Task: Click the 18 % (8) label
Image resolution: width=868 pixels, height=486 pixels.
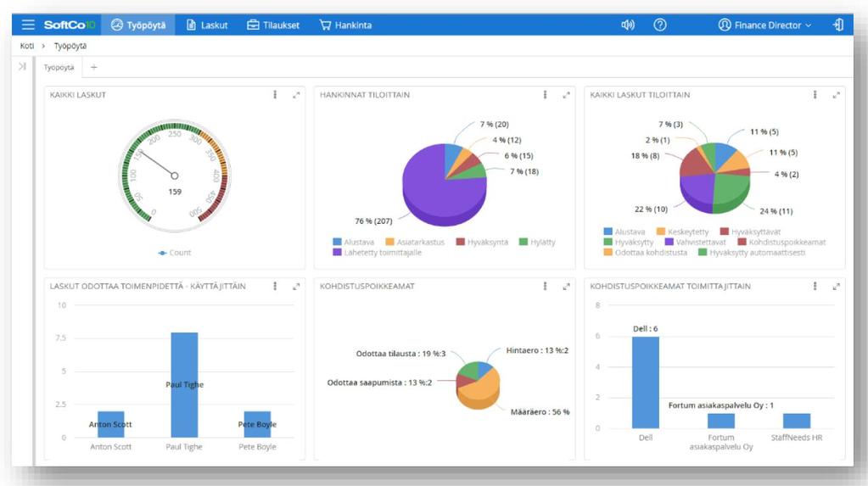Action: pos(646,155)
